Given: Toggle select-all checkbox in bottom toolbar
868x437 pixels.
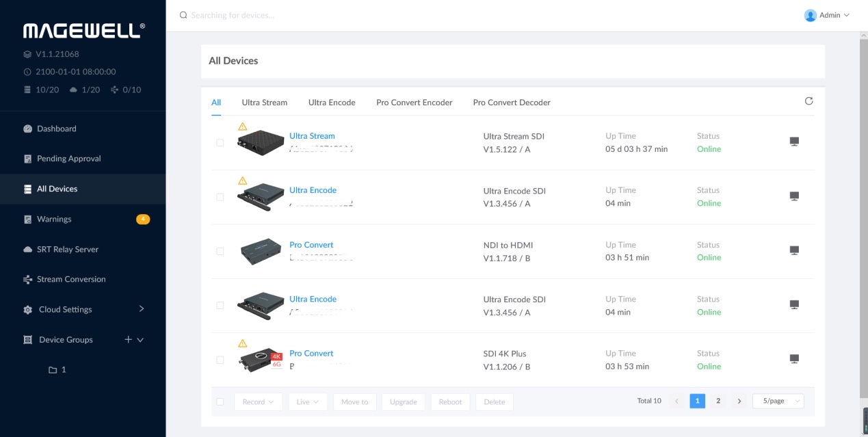Looking at the screenshot, I should coord(220,402).
